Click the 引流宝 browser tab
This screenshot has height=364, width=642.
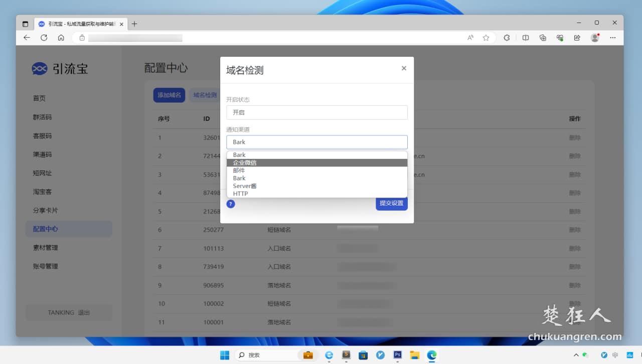78,24
